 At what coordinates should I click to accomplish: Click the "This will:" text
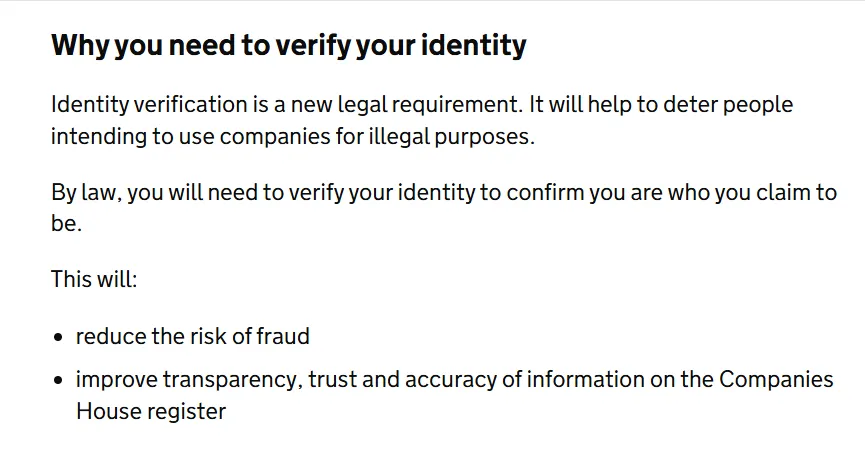point(94,279)
